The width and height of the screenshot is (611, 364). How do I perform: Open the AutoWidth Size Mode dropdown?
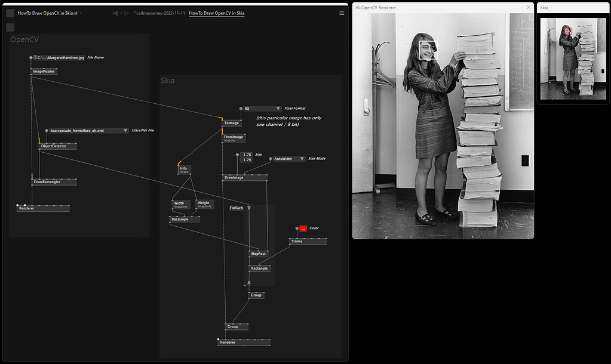click(302, 159)
